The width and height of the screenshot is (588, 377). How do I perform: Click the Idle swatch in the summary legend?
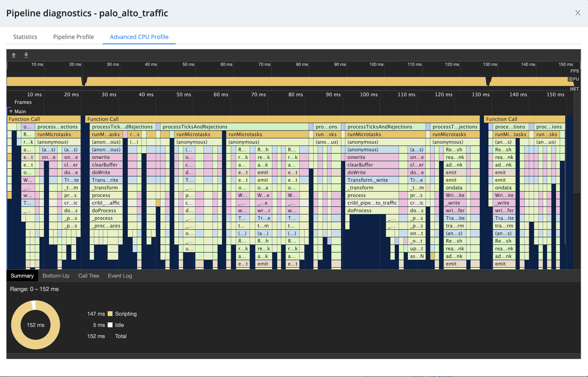pos(110,325)
